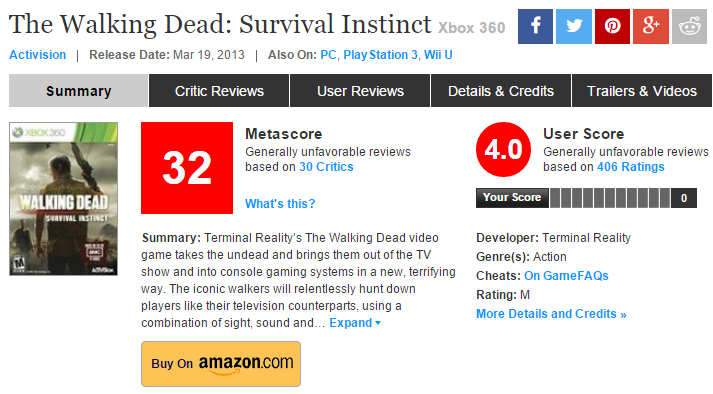Share via the Google Plus icon
The height and width of the screenshot is (394, 713).
coord(651,26)
